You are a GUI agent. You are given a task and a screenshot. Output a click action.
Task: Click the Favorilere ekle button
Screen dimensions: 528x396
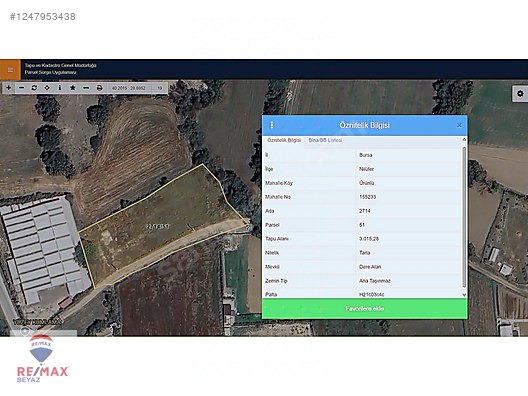365,308
